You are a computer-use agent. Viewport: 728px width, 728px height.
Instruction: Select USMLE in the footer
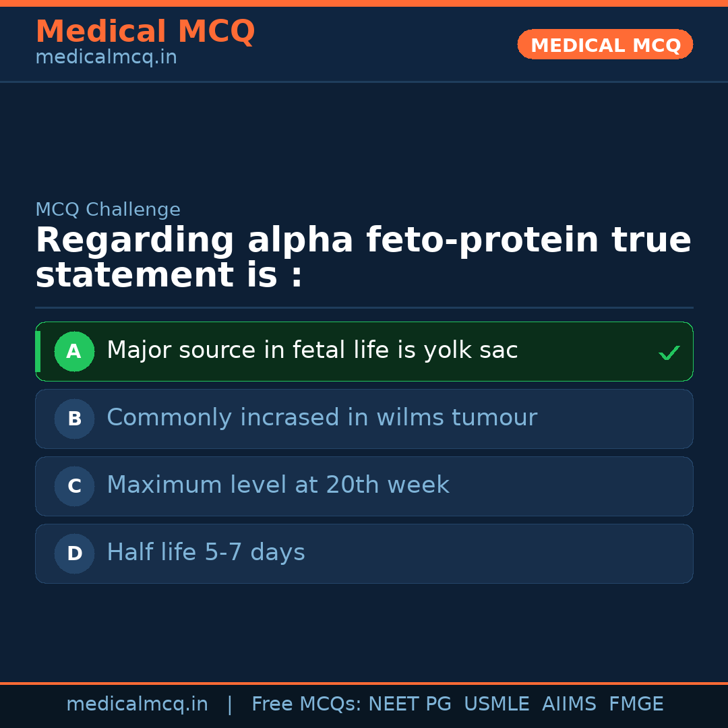pos(496,704)
